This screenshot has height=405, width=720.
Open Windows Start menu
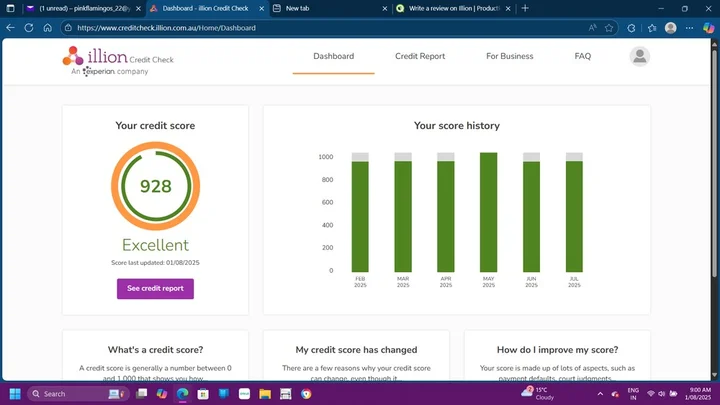click(x=15, y=394)
